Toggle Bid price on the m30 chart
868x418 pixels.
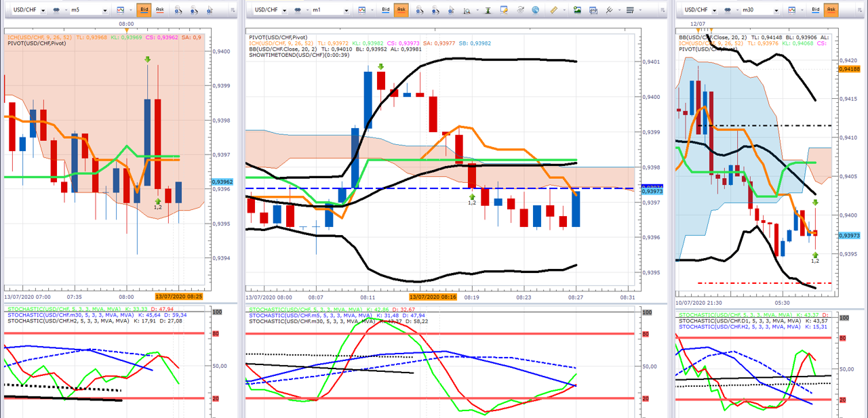815,10
